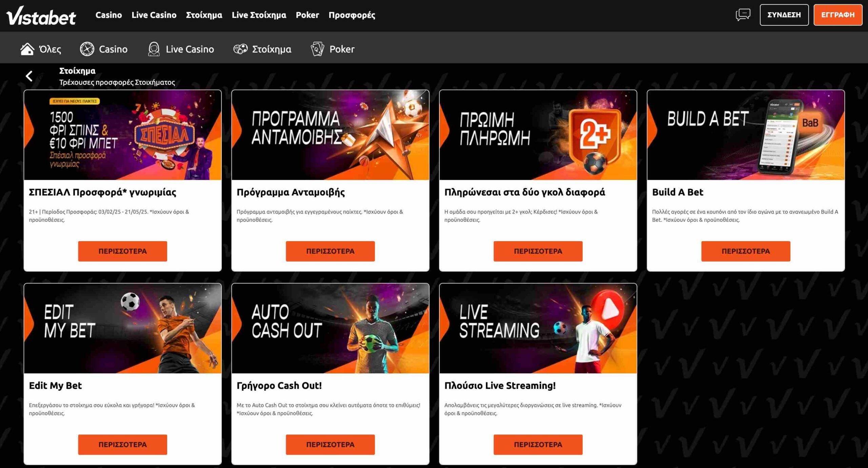Click the ΣΥΝΔΕΣΗ login button
The image size is (868, 468).
pos(784,15)
